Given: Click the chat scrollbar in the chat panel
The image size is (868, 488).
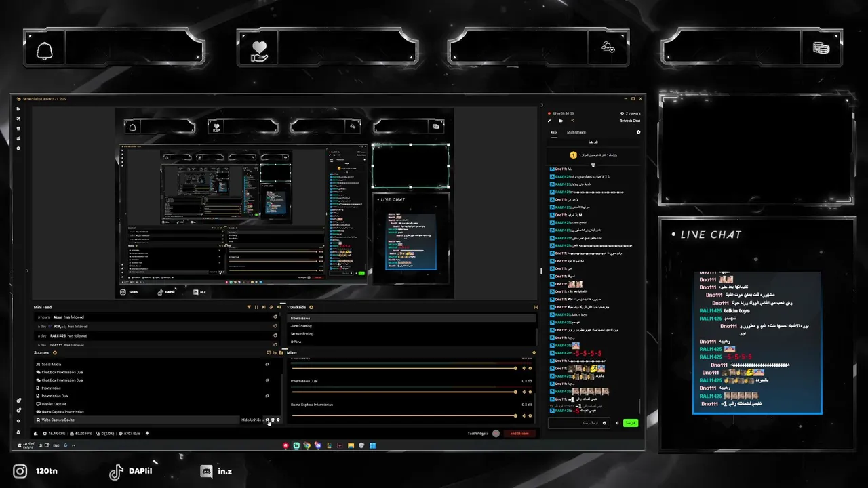Looking at the screenshot, I should pos(639,407).
